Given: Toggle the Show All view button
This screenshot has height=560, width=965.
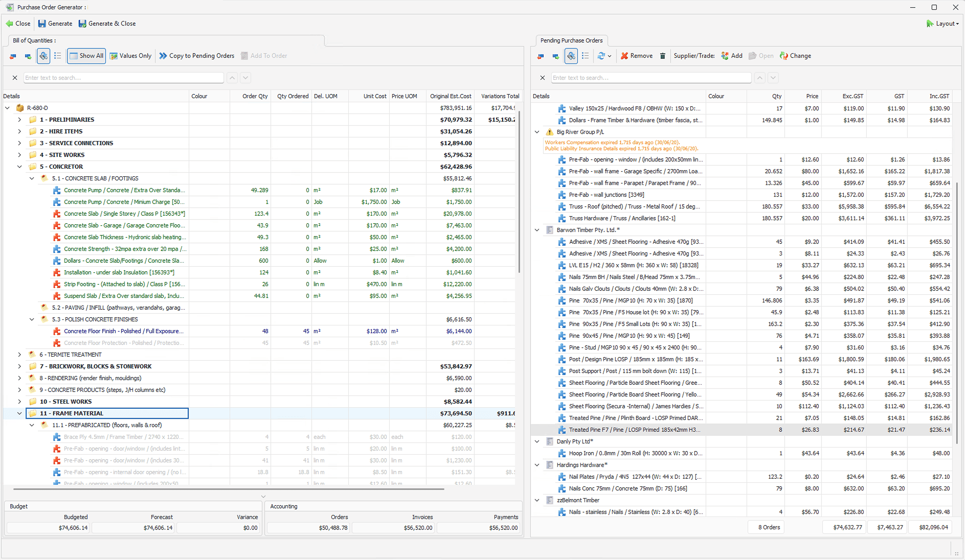Looking at the screenshot, I should pyautogui.click(x=86, y=56).
